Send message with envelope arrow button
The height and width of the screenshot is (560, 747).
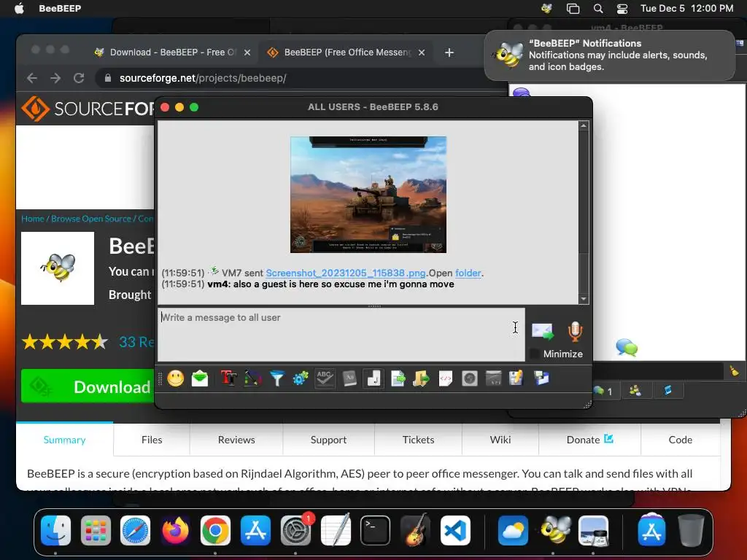tap(543, 331)
